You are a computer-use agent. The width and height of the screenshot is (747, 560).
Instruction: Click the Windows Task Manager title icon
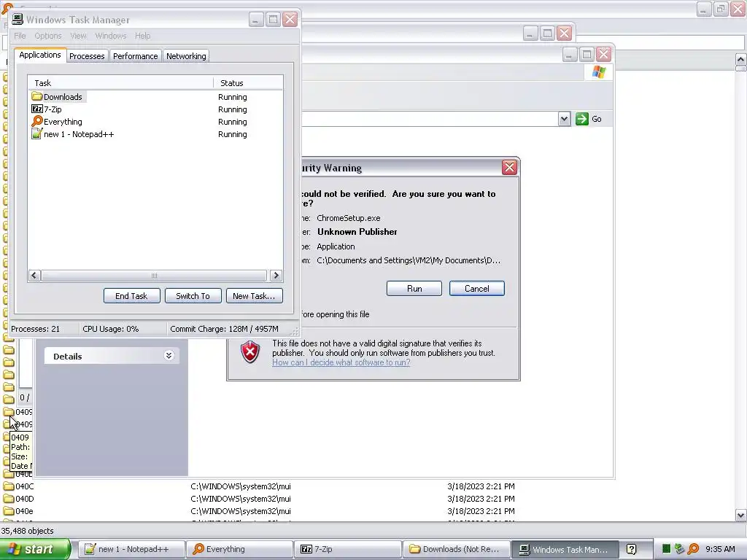click(x=18, y=19)
